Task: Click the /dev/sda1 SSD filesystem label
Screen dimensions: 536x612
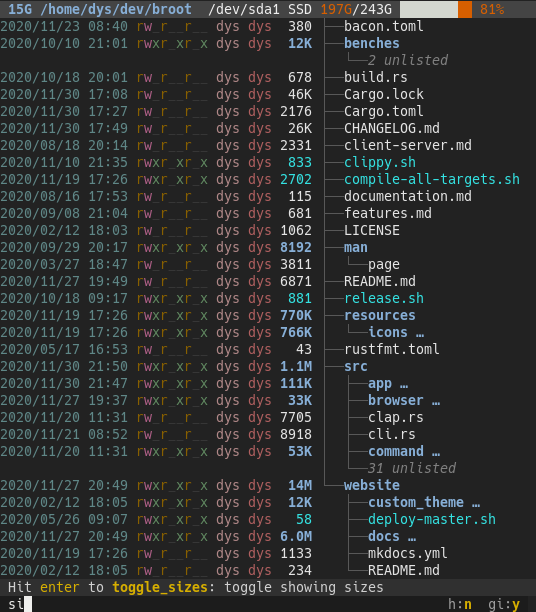Action: click(260, 9)
